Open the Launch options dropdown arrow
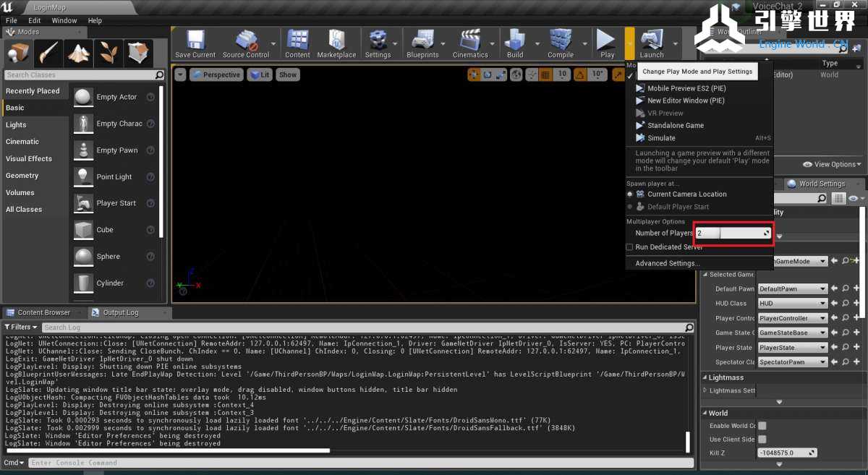 (x=675, y=43)
